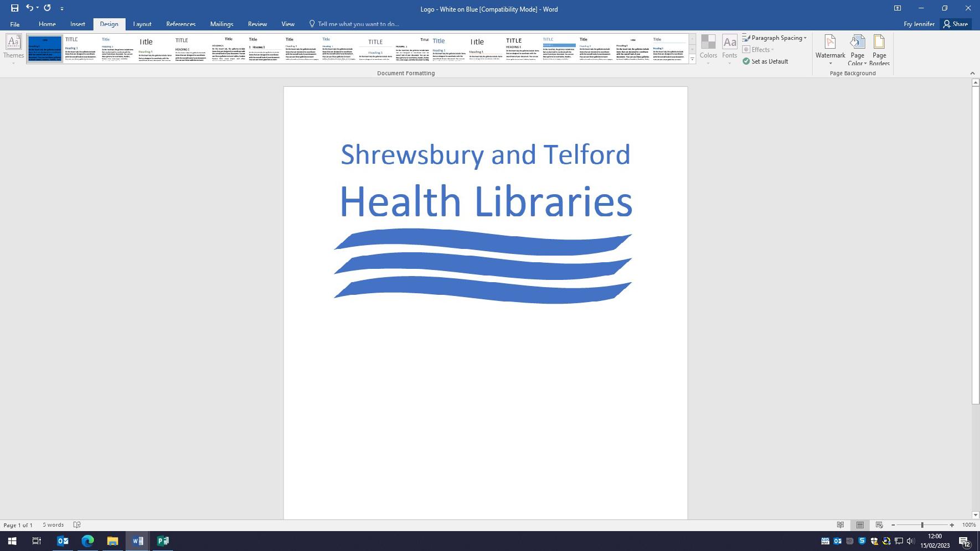Expand the style set gallery More arrow

click(692, 59)
